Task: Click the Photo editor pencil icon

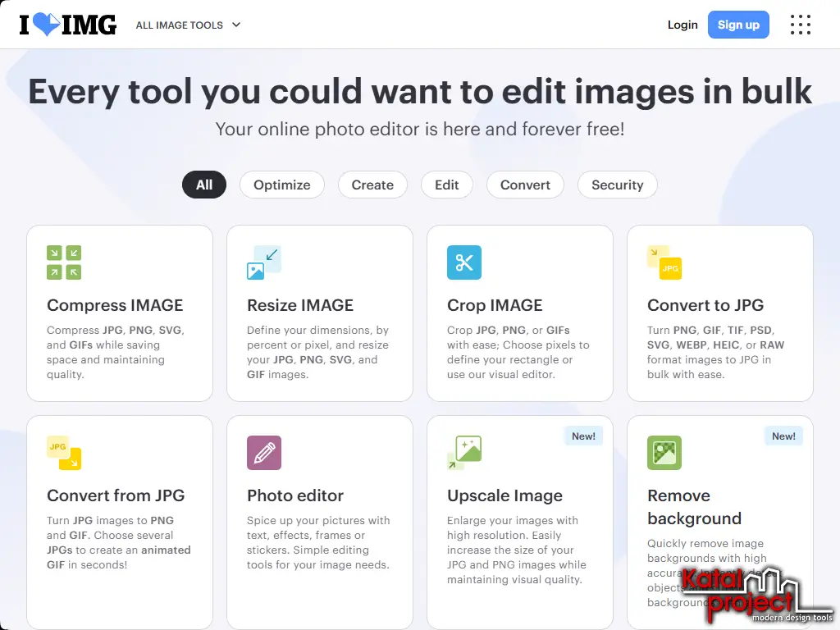Action: [264, 453]
